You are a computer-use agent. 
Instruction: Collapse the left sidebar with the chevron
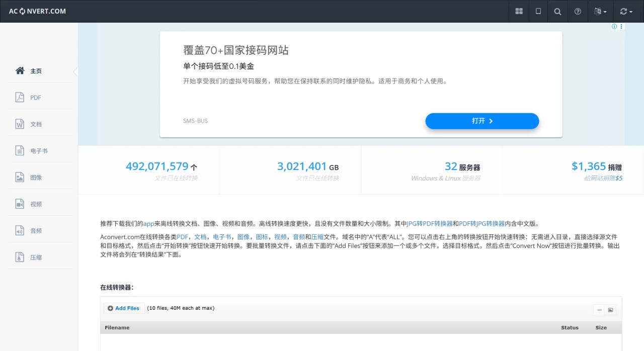76,71
